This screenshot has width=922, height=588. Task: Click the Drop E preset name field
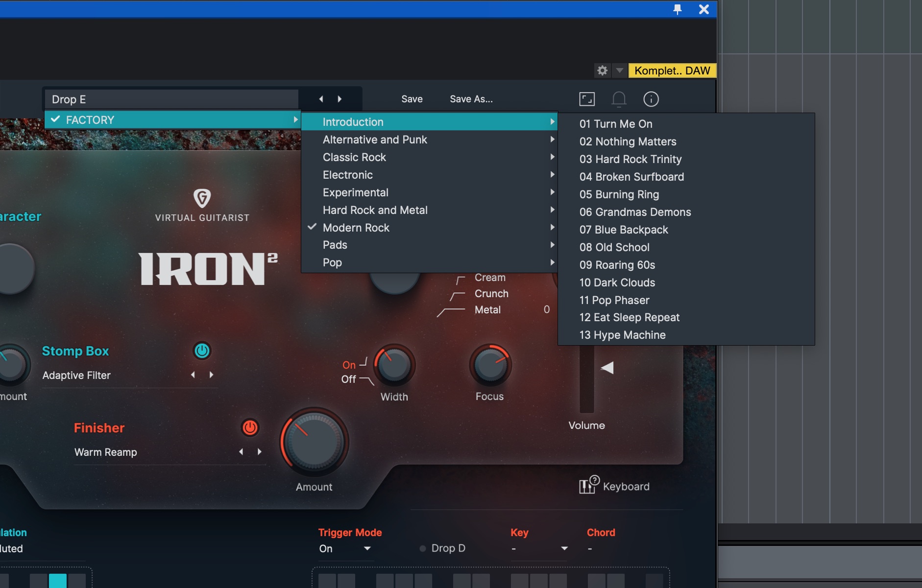[x=171, y=99]
